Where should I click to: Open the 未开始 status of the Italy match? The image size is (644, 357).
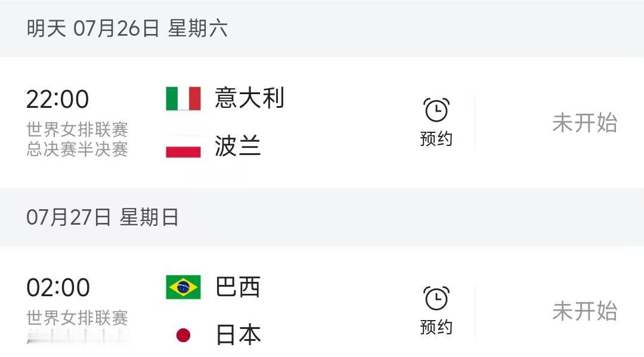point(584,122)
